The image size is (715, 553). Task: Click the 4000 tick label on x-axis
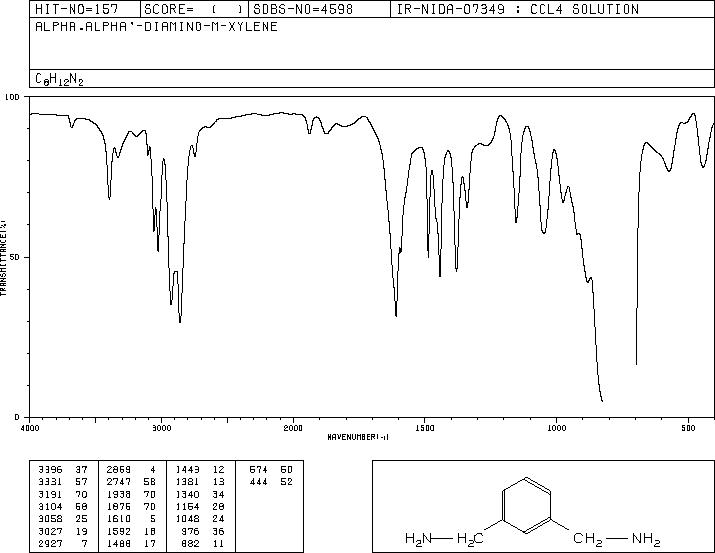(x=30, y=428)
